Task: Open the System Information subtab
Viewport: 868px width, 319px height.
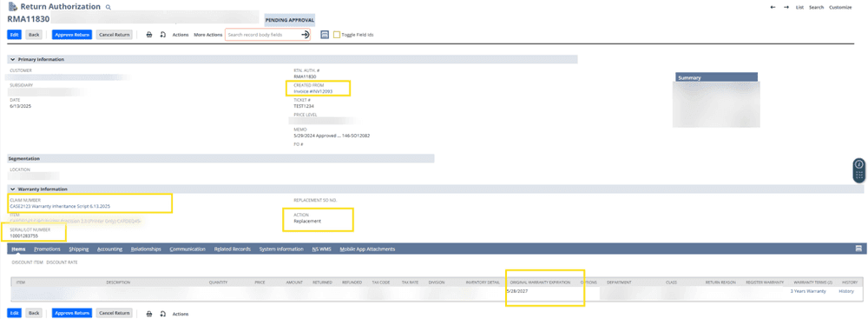Action: 281,249
